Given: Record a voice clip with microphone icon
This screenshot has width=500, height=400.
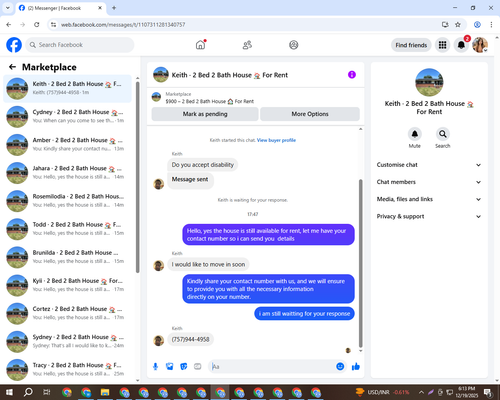Looking at the screenshot, I should pos(155,367).
